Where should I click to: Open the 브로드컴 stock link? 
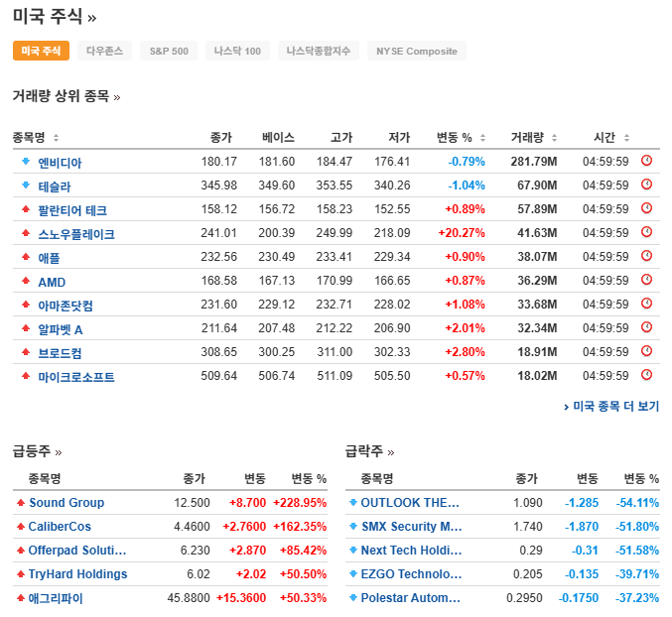pos(60,353)
